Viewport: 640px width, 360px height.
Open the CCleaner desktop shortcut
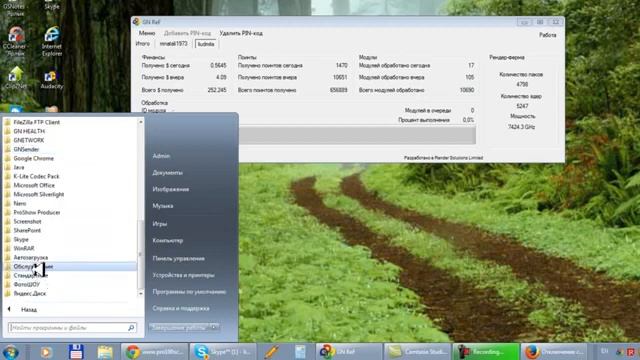tap(16, 41)
